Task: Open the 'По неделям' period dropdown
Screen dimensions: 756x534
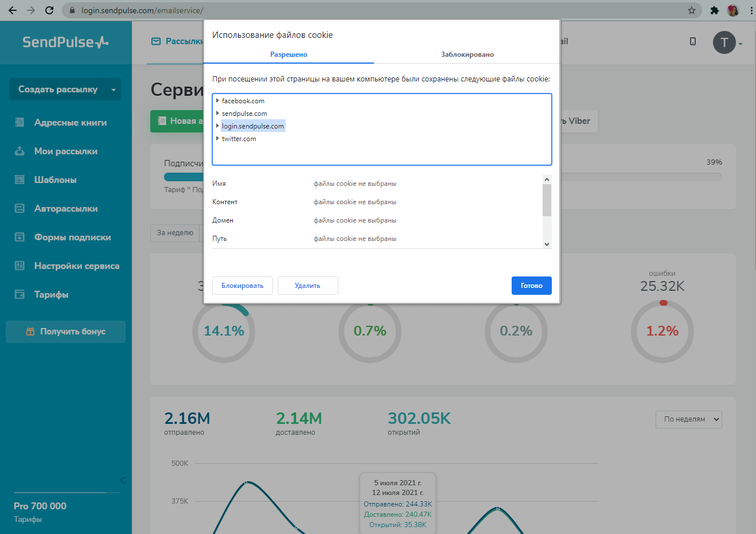Action: (x=688, y=419)
